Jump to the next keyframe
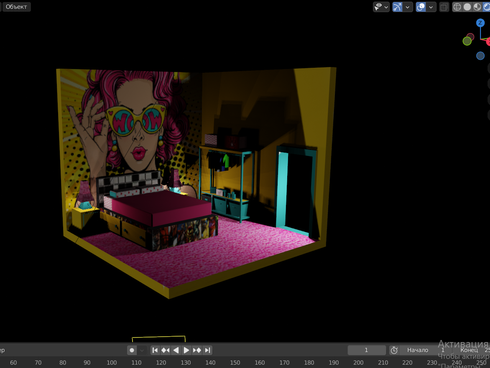Viewport: 490px width, 368px height. tap(197, 350)
